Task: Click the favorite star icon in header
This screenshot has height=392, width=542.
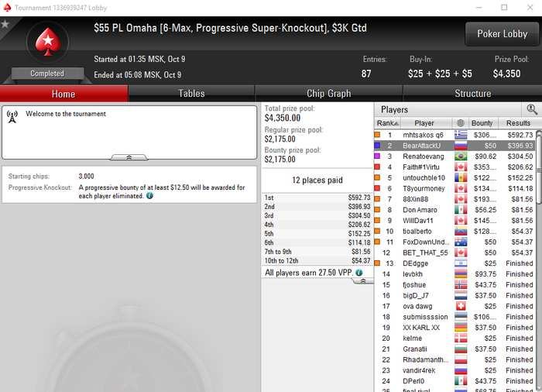Action: click(x=5, y=24)
